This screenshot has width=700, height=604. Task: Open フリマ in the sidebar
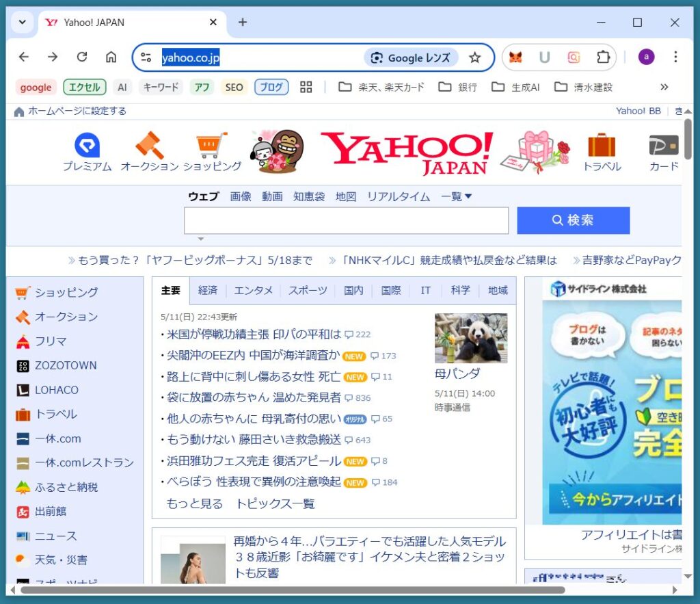point(51,341)
